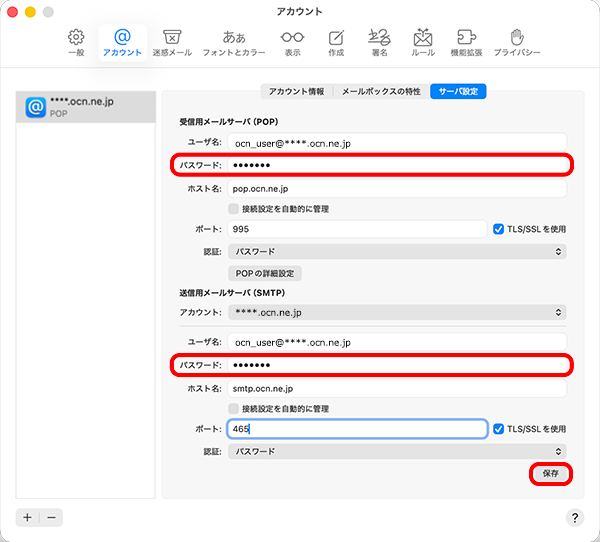
Task: Click the プライバシー privacy hand icon
Action: pyautogui.click(x=517, y=42)
